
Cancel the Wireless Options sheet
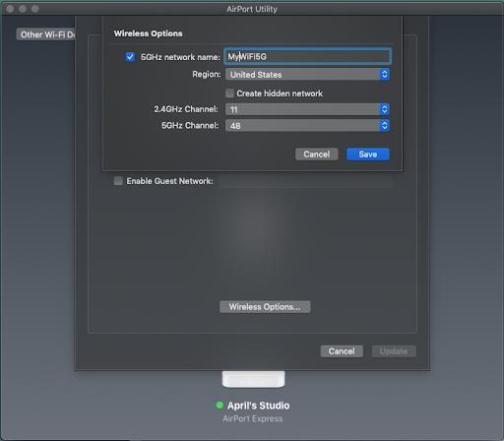[x=317, y=155]
